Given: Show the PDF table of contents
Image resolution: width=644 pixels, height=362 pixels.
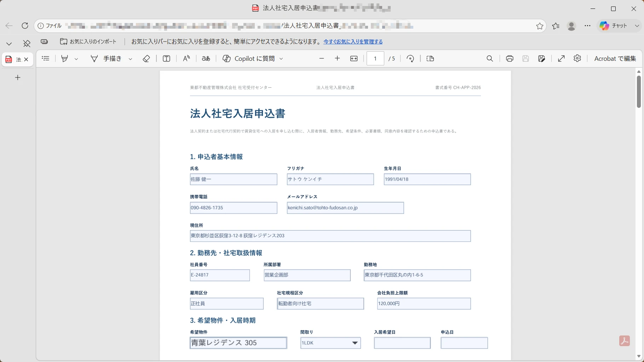Looking at the screenshot, I should tap(45, 58).
